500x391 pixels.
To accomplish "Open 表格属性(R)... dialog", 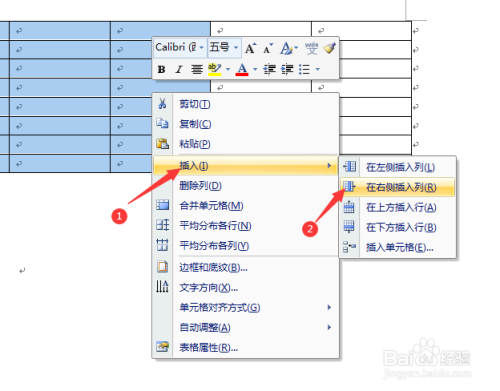I will (x=209, y=348).
